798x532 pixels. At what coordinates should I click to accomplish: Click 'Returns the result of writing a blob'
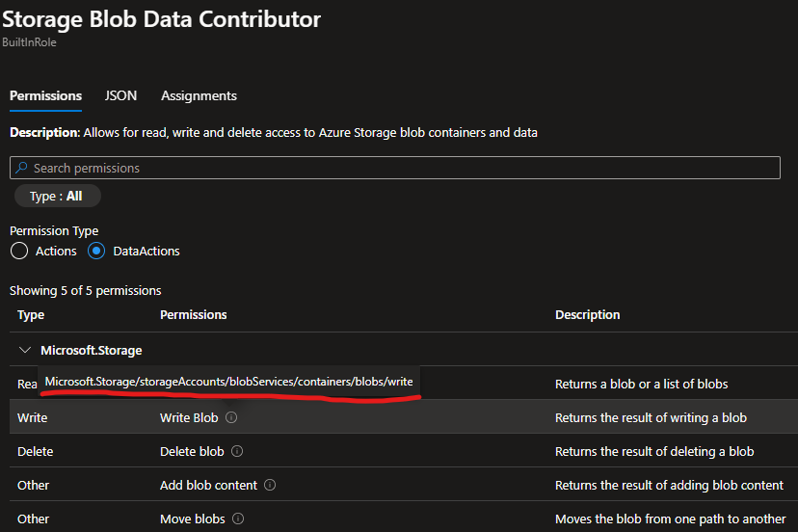pos(651,417)
